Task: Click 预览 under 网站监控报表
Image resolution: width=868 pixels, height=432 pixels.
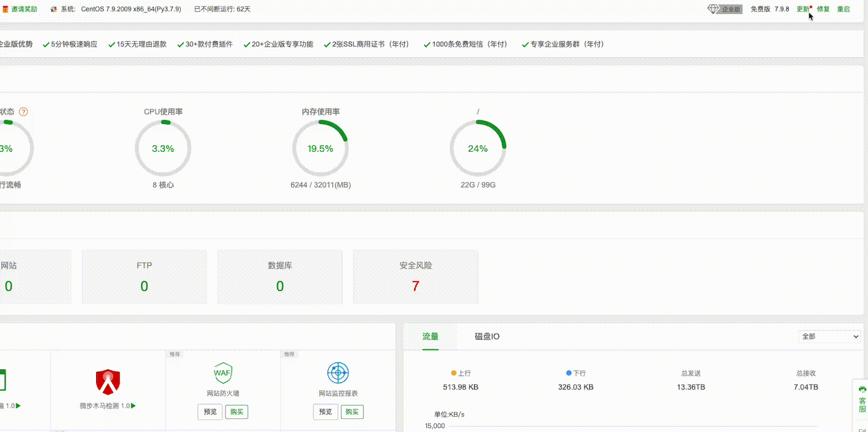Action: [x=325, y=412]
